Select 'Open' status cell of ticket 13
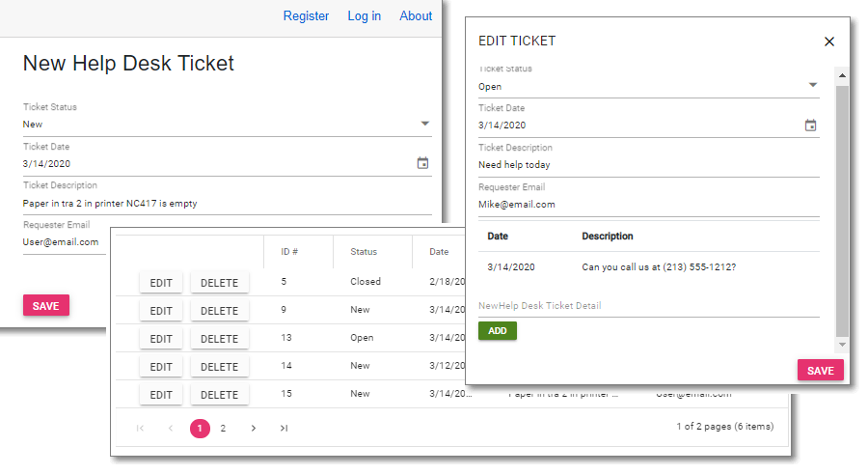868x474 pixels. point(362,338)
